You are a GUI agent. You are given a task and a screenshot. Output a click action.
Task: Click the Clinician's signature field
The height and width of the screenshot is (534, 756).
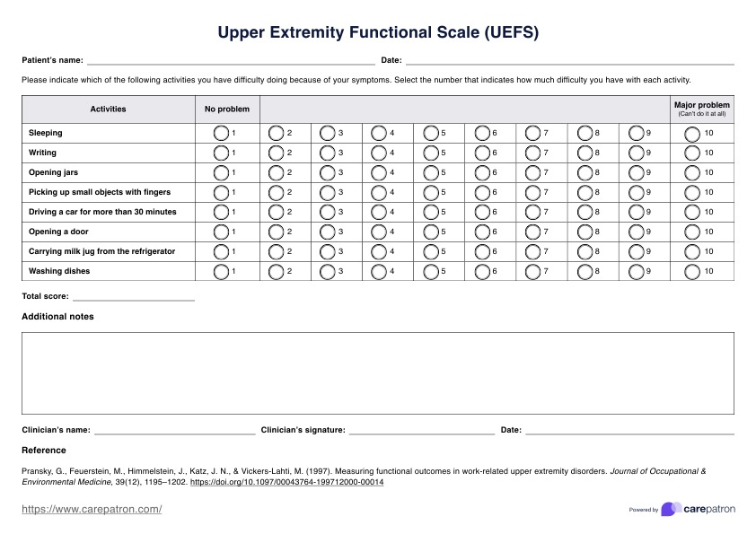[421, 430]
